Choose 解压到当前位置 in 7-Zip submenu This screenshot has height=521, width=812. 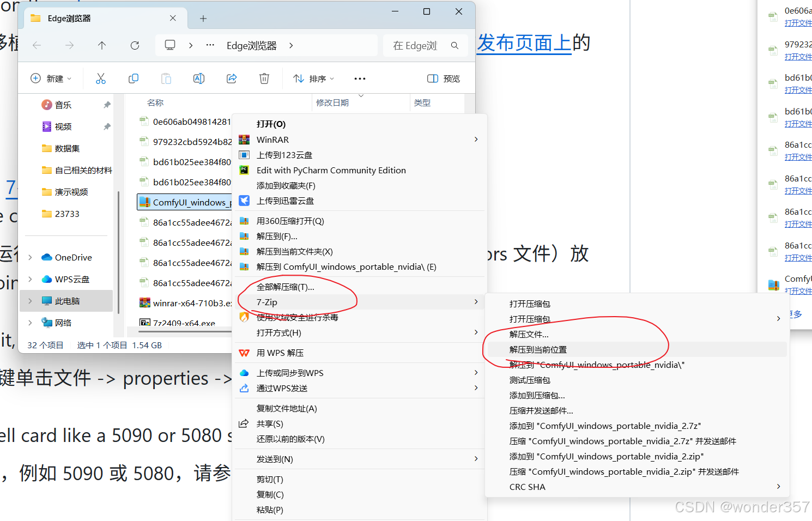tap(637, 349)
